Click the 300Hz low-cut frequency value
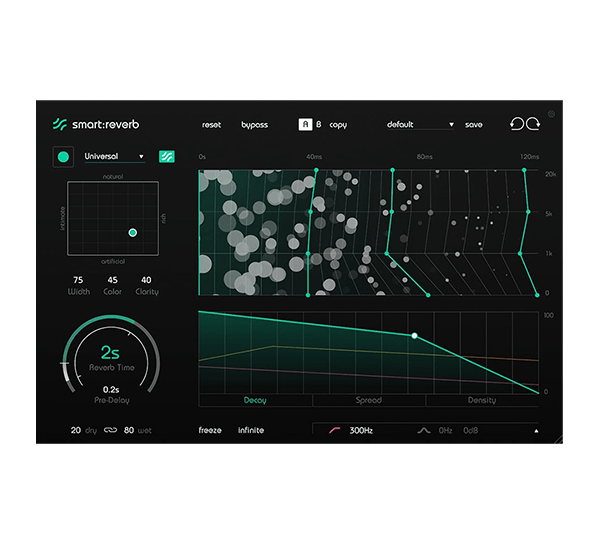This screenshot has height=543, width=600. pos(361,430)
